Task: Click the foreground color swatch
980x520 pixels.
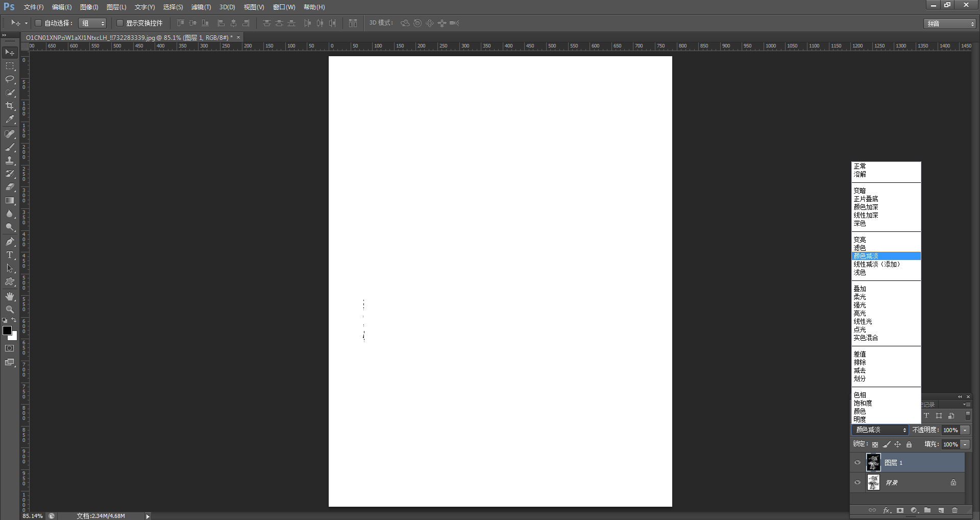Action: click(x=7, y=330)
